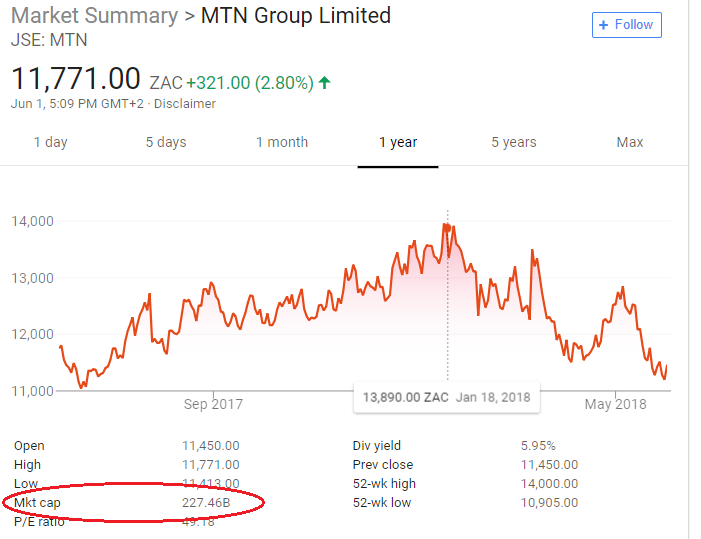Select the 1 day tab
701x539 pixels.
coord(50,142)
